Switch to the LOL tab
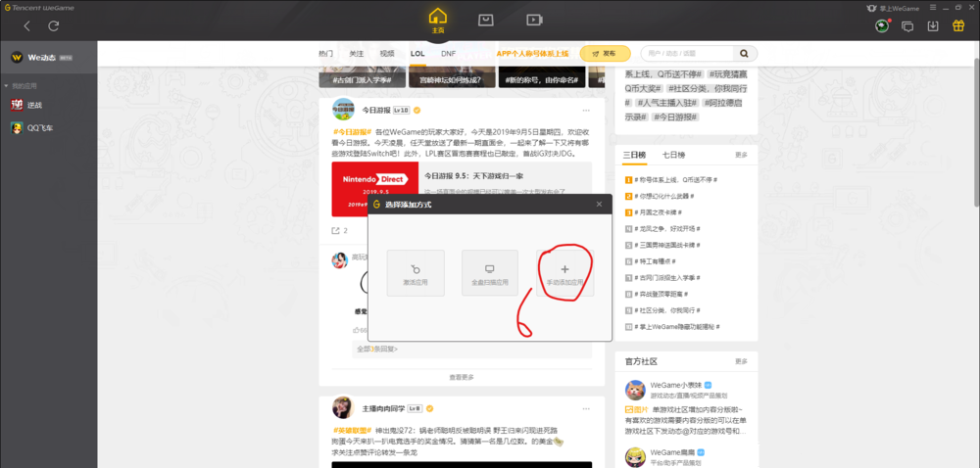The width and height of the screenshot is (980, 468). point(417,53)
